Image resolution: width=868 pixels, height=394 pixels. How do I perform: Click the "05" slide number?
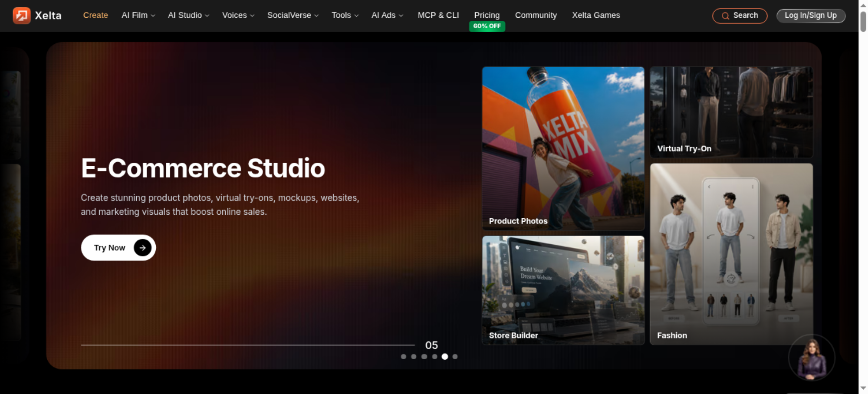[x=431, y=345]
